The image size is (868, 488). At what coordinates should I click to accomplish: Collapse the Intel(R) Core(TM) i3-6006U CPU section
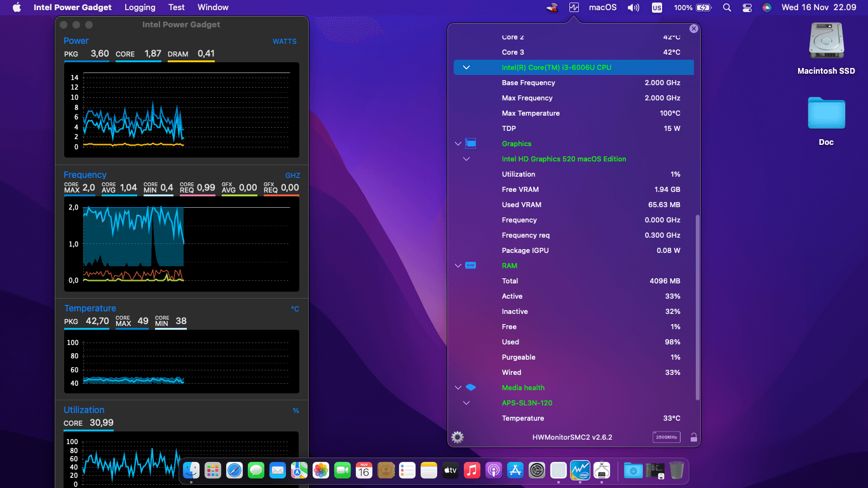click(x=466, y=67)
